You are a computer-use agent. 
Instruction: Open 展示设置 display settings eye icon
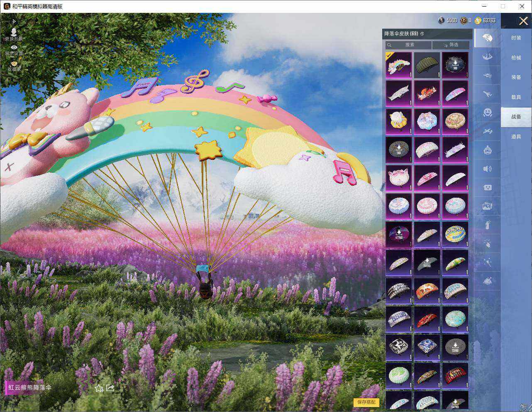click(x=14, y=50)
